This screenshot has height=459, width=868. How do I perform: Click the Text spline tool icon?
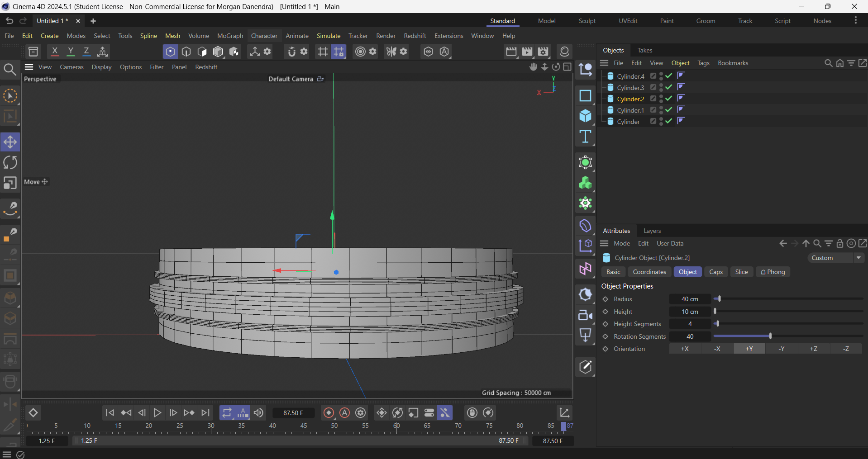pos(585,137)
